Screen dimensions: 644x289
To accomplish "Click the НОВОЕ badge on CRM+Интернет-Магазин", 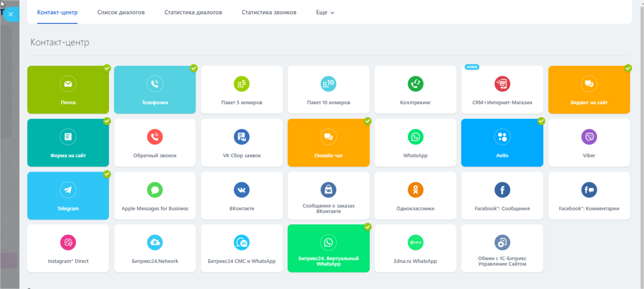I will [x=472, y=67].
